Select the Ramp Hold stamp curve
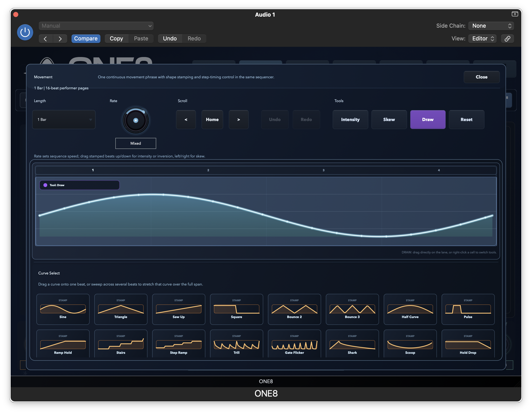The image size is (532, 414). [x=63, y=344]
